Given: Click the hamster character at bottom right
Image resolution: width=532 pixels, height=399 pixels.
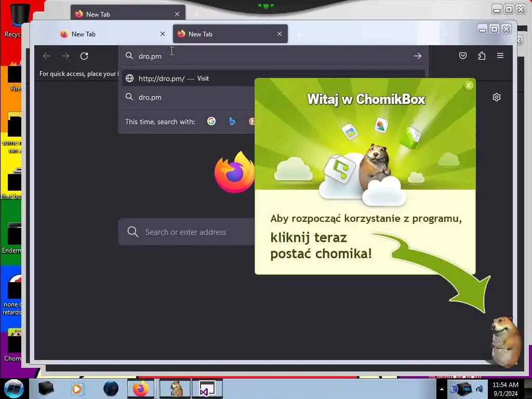Looking at the screenshot, I should tap(505, 342).
